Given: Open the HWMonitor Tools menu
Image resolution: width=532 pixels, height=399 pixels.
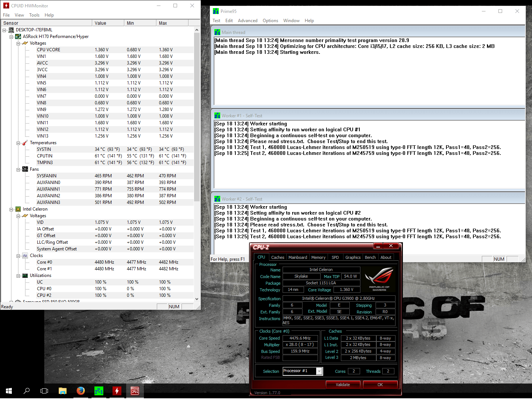Looking at the screenshot, I should tap(34, 15).
